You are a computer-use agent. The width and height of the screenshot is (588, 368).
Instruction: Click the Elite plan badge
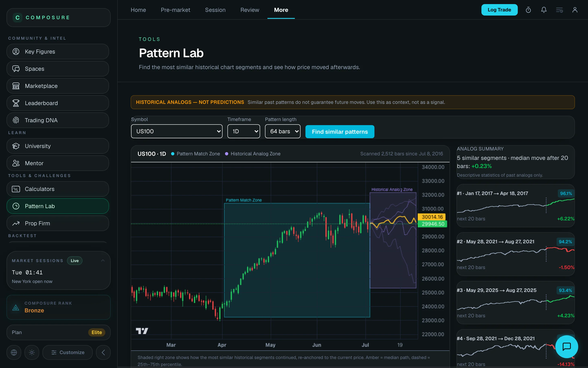click(x=97, y=332)
